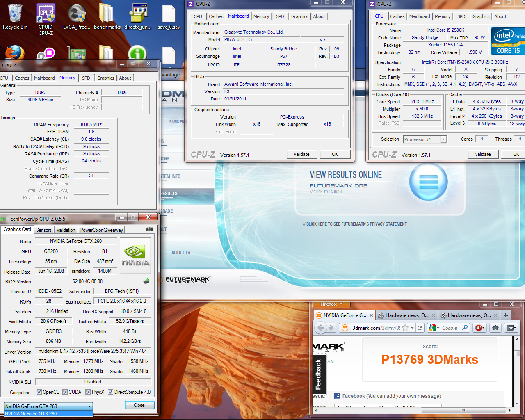Save the BIOS using GPU-Z's green chip icon
This screenshot has width=525, height=420.
pos(146,281)
